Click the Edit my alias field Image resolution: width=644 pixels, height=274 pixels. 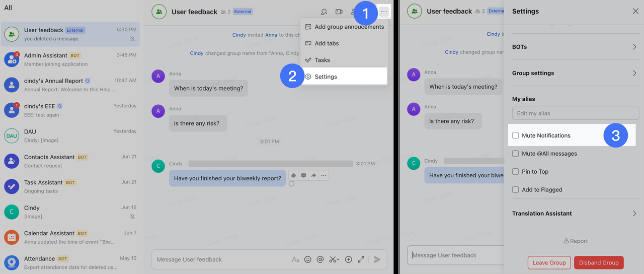pyautogui.click(x=575, y=113)
